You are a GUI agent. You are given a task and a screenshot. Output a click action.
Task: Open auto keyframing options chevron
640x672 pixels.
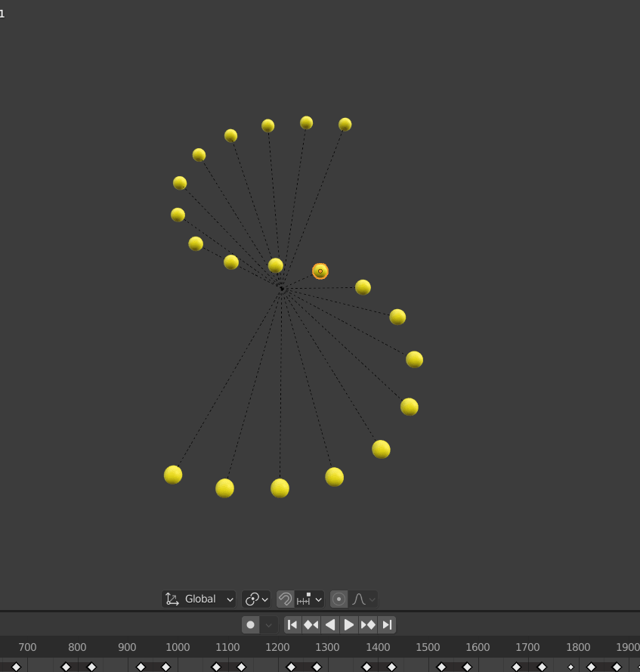pos(268,625)
